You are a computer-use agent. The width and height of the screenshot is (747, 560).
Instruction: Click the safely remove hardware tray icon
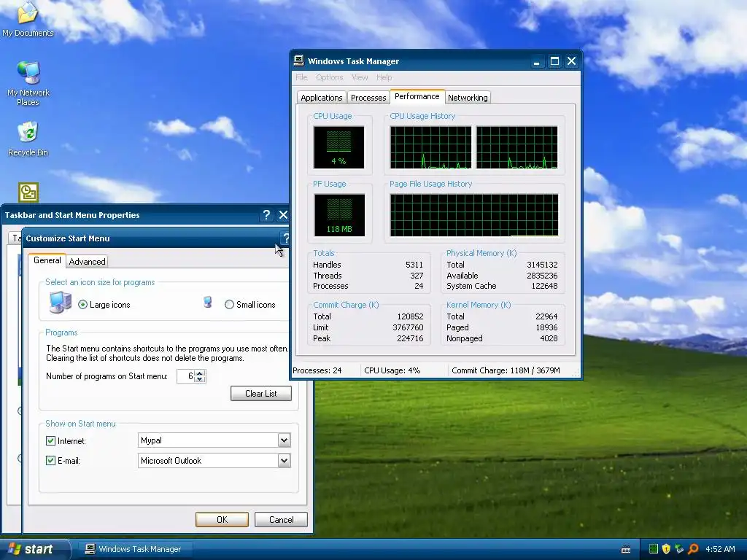click(x=679, y=549)
